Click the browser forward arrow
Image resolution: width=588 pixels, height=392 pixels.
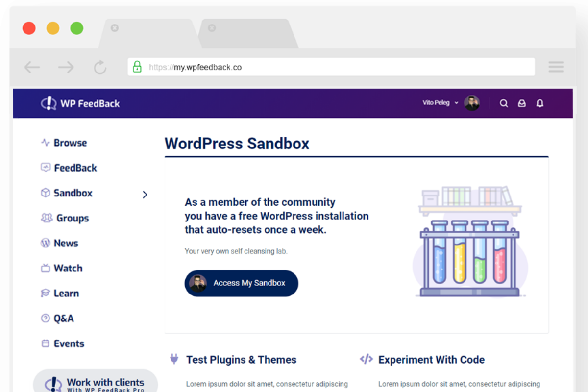click(x=66, y=67)
